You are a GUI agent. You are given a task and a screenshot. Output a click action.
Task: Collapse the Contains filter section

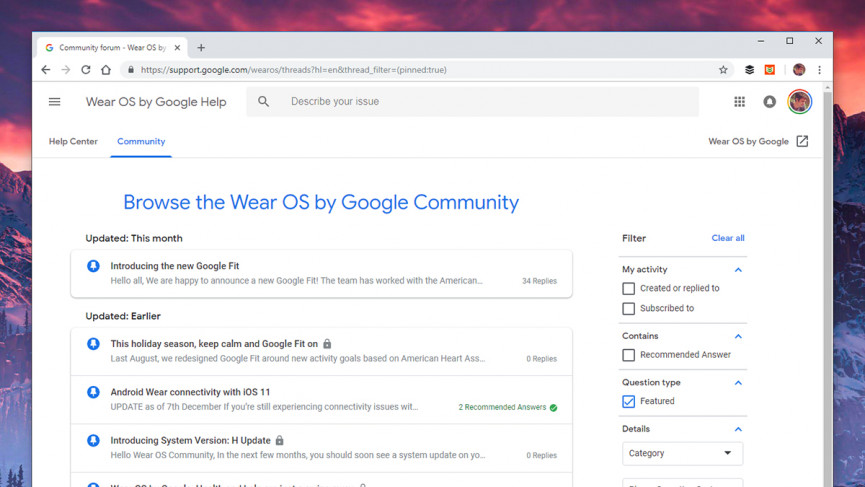(738, 336)
